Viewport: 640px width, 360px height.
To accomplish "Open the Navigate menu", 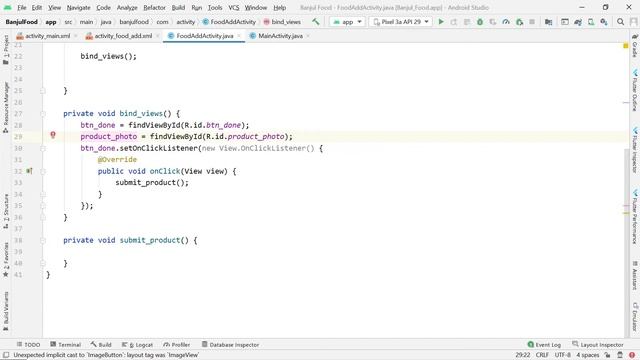I will 78,7.
